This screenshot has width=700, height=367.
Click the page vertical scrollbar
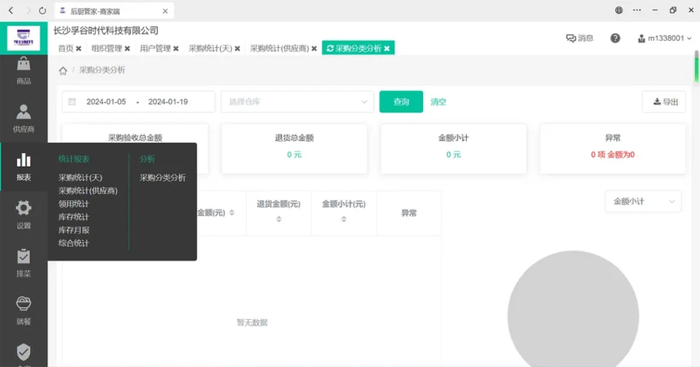point(696,67)
